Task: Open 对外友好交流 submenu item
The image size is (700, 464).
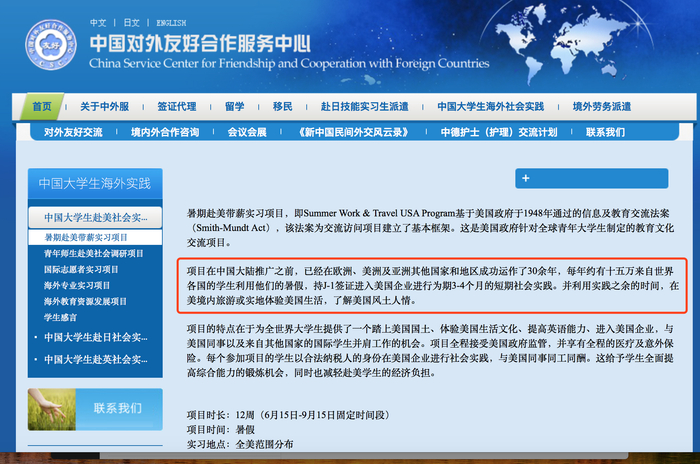Action: 73,132
